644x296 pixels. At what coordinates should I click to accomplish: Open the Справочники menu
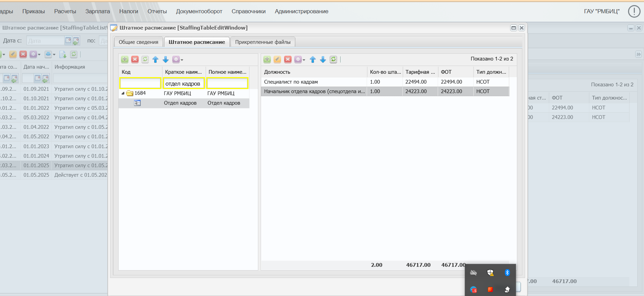click(248, 11)
